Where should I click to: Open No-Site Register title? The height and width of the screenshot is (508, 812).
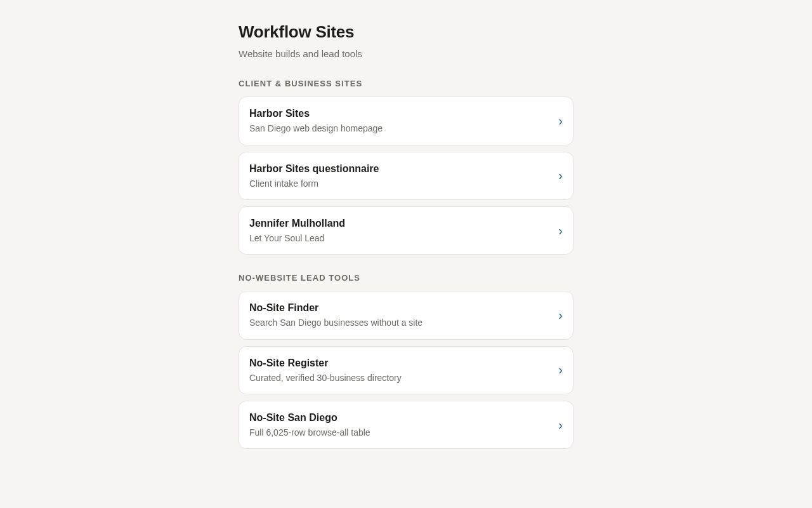(289, 363)
